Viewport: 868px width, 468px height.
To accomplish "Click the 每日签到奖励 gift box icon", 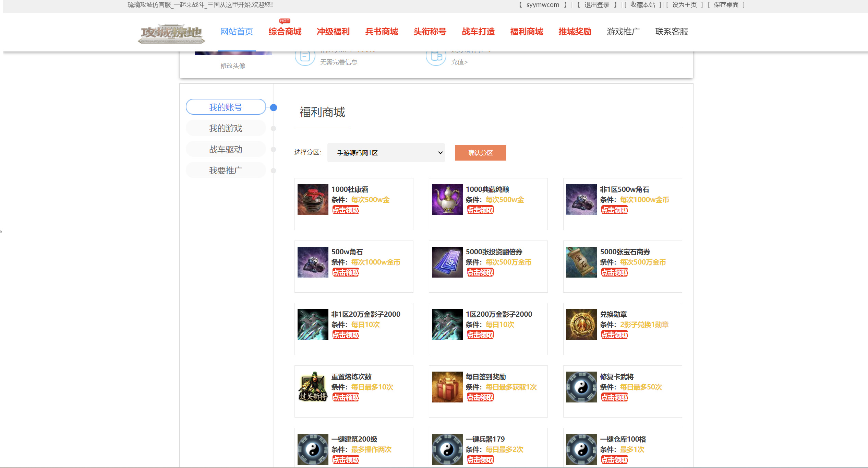I will pos(447,387).
